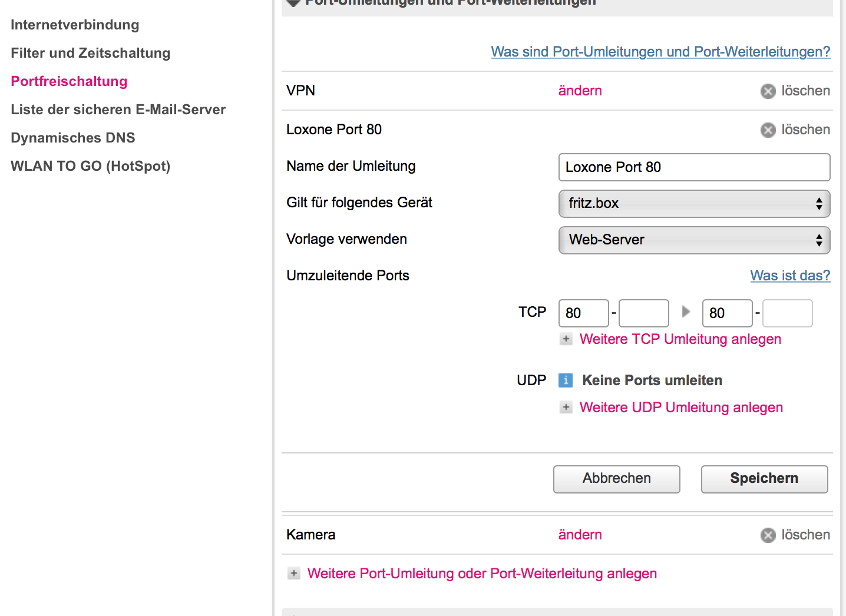
Task: Go to Filter und Zeitschaltung
Action: [x=91, y=53]
